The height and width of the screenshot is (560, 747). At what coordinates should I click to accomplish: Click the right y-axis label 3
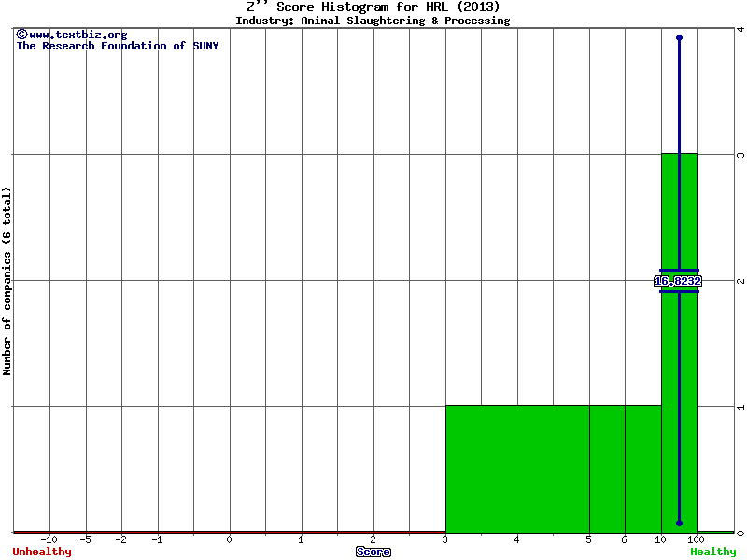click(x=740, y=155)
